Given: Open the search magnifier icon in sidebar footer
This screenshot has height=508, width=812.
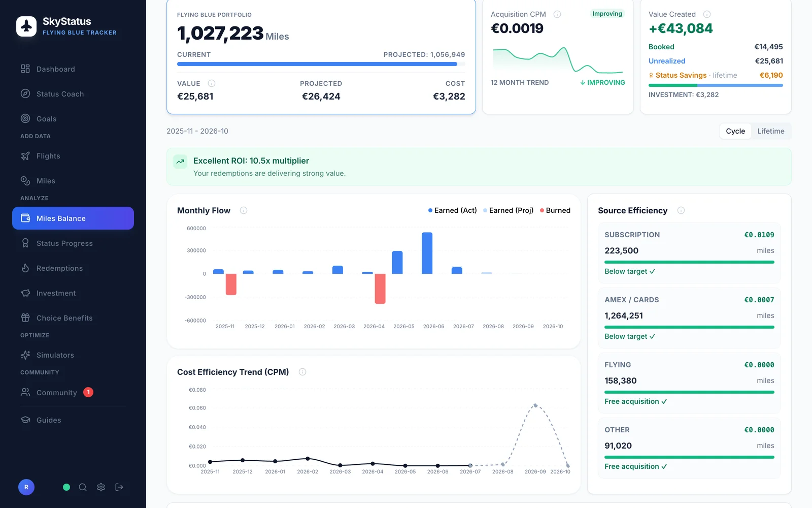Looking at the screenshot, I should tap(83, 487).
